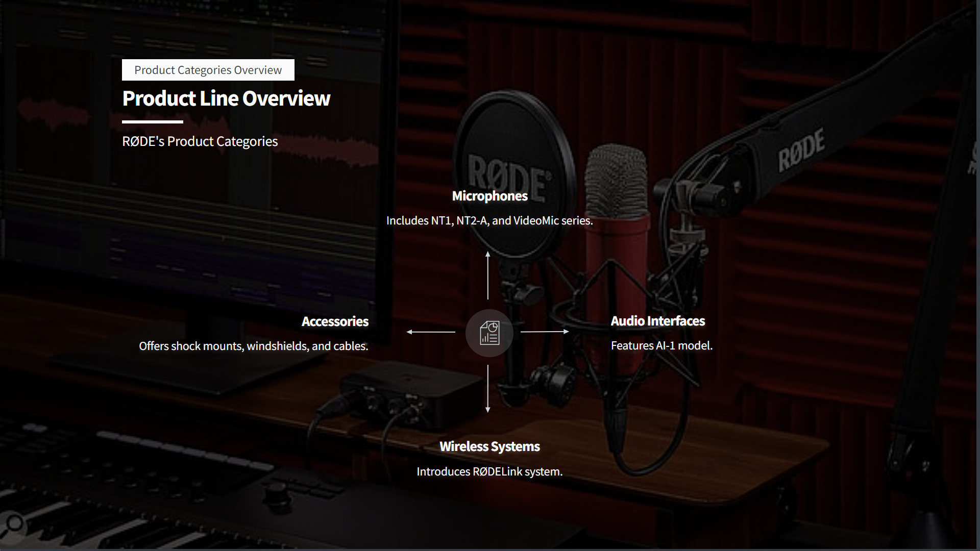Select the Product Categories Overview label box
980x551 pixels.
click(208, 70)
